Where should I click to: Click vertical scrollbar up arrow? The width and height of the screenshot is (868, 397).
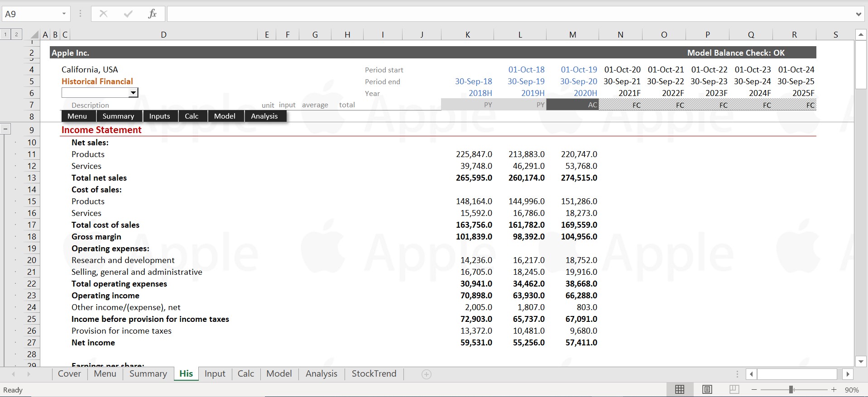click(861, 35)
